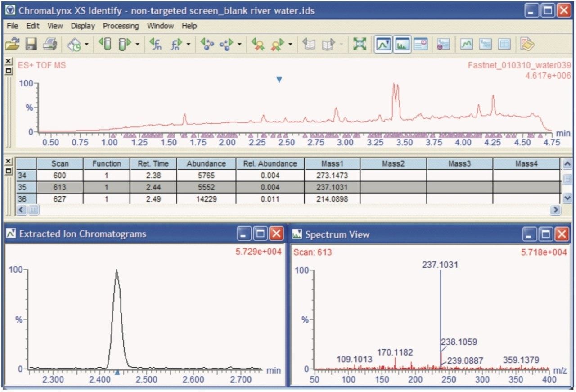
Task: Toggle the spectrum window display button
Action: click(401, 44)
